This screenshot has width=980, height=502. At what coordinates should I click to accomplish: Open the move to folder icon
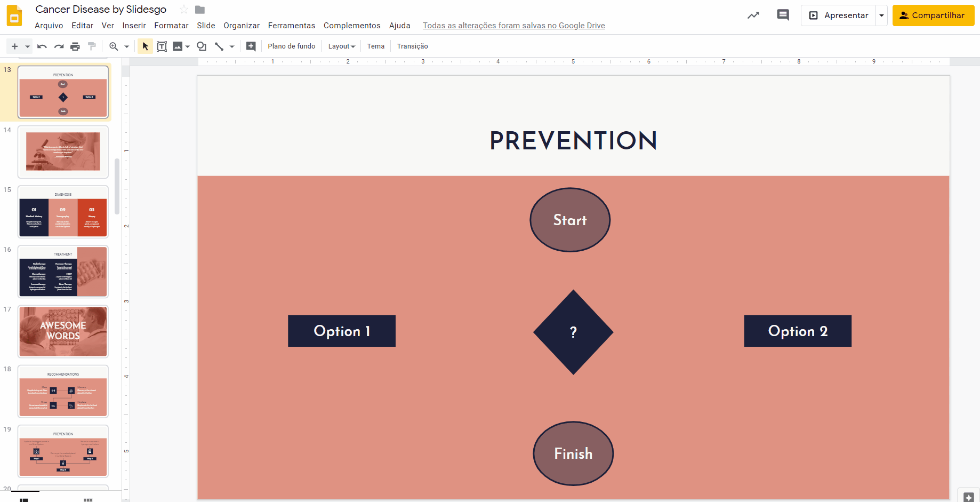click(x=200, y=10)
